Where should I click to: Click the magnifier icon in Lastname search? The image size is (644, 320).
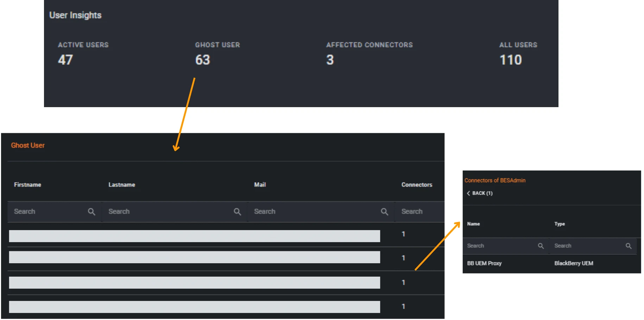point(238,212)
